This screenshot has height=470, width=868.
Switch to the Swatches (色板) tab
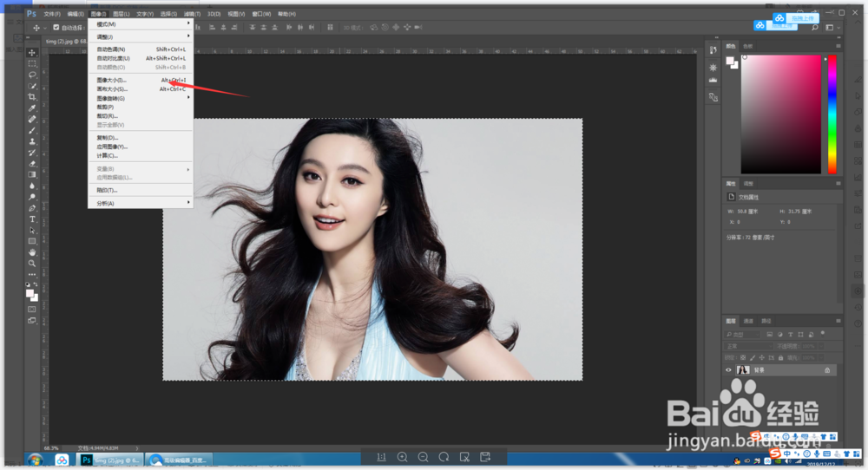tap(748, 46)
